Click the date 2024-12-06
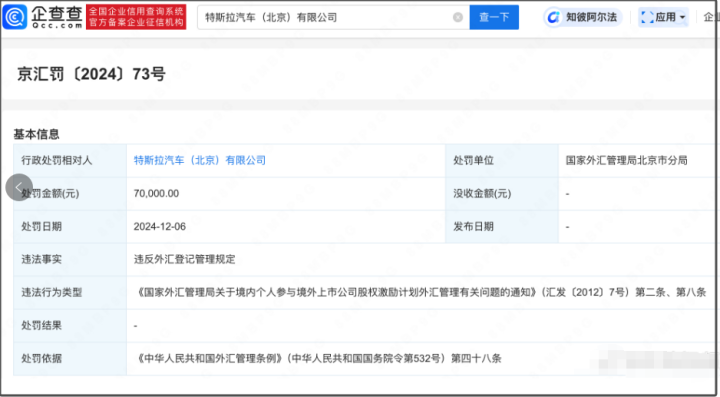 coord(160,227)
